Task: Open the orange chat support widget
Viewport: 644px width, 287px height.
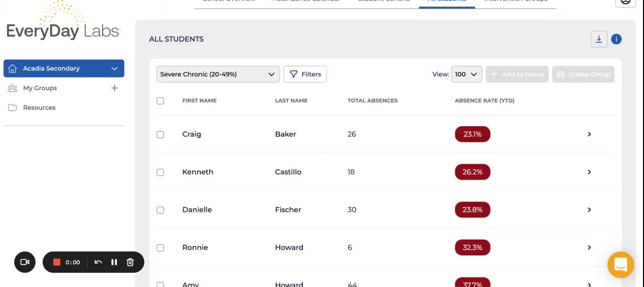Action: [x=620, y=264]
